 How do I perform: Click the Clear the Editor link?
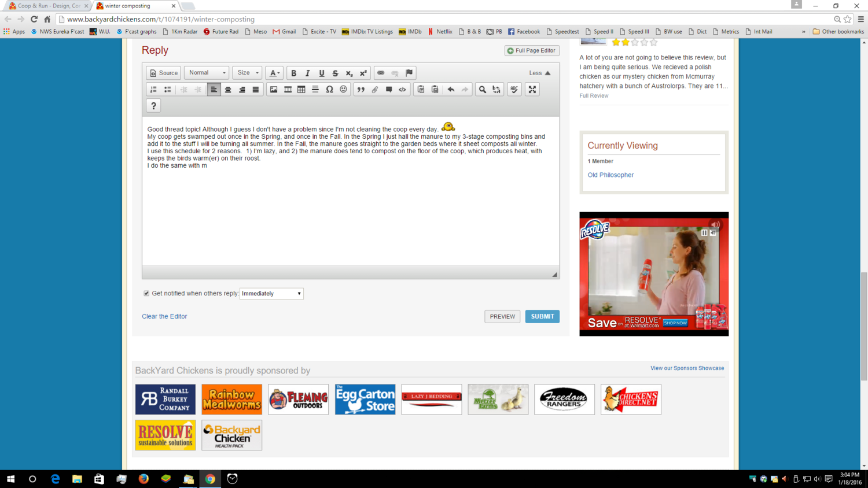pos(164,316)
